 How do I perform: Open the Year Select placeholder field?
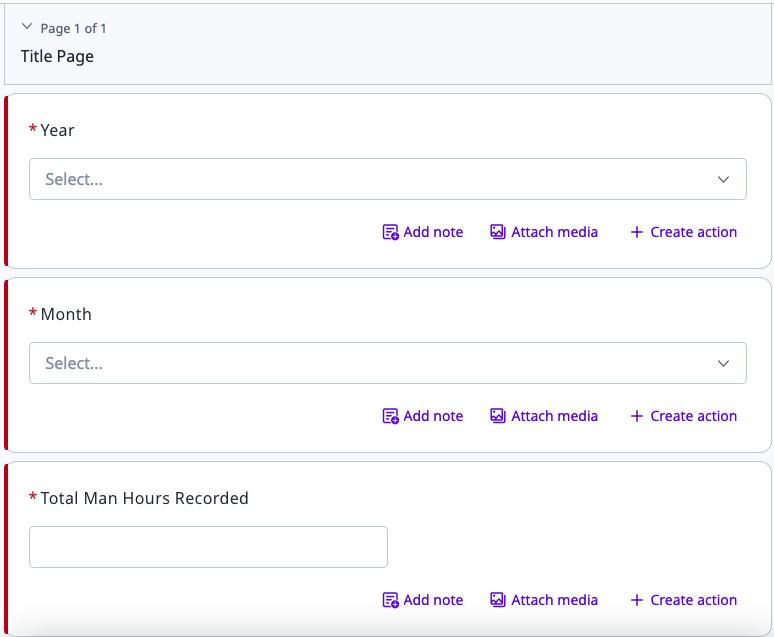(x=74, y=179)
